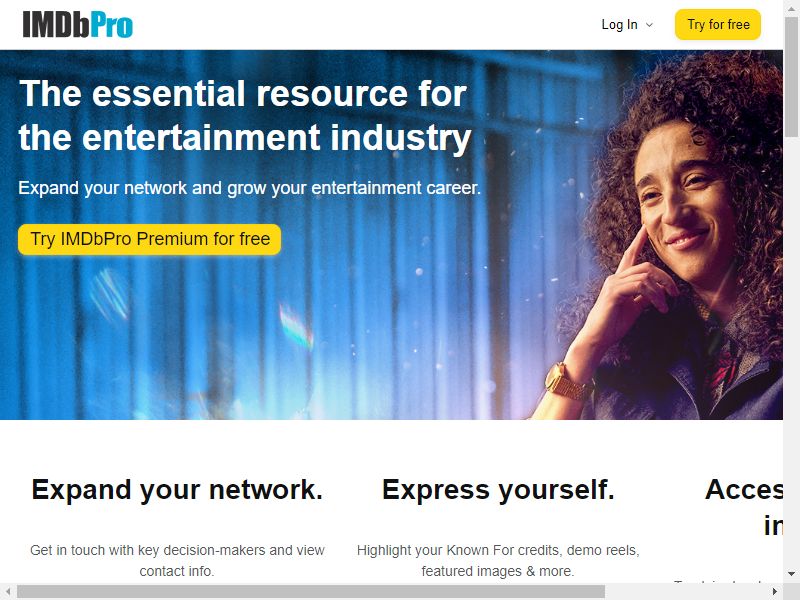Image resolution: width=800 pixels, height=600 pixels.
Task: Click the partially visible 'Acces' heading
Action: pyautogui.click(x=744, y=490)
